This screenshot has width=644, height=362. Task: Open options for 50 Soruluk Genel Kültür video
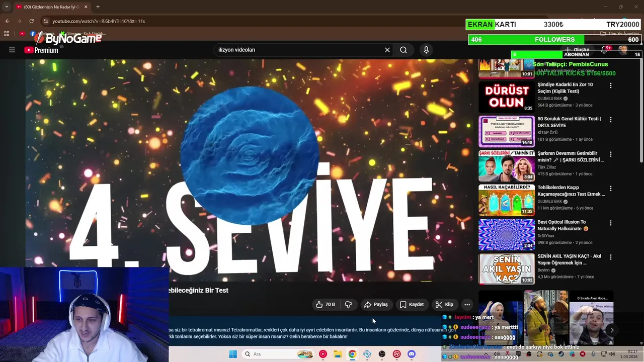tap(611, 120)
